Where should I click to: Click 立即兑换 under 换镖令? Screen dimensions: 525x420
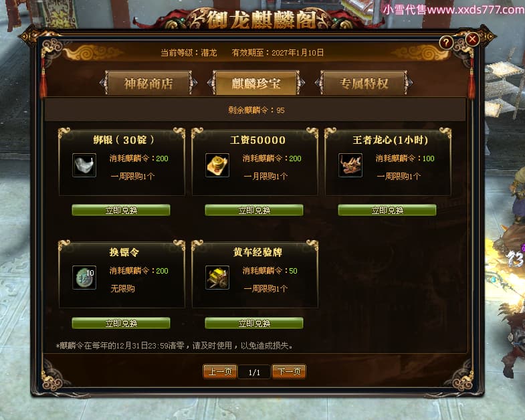(x=121, y=323)
